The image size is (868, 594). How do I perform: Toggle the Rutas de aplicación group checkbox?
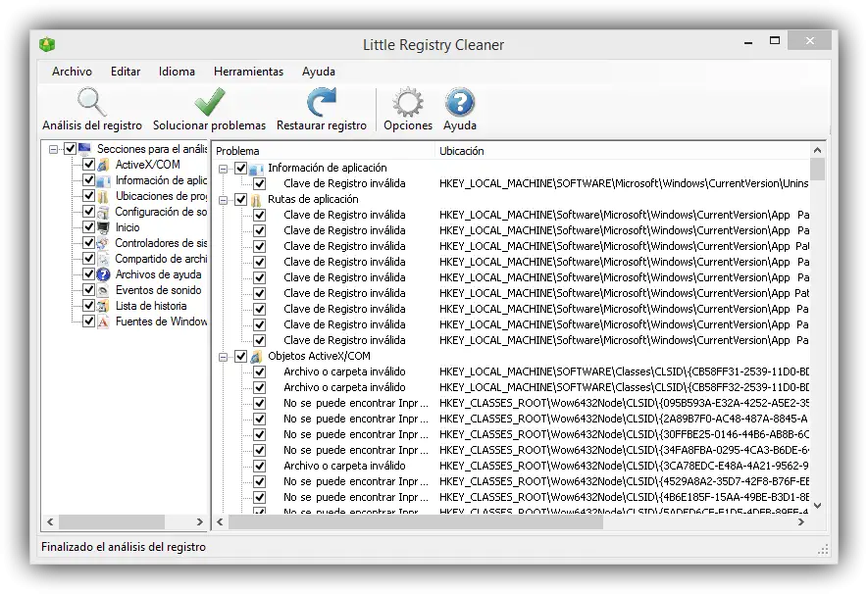(241, 199)
